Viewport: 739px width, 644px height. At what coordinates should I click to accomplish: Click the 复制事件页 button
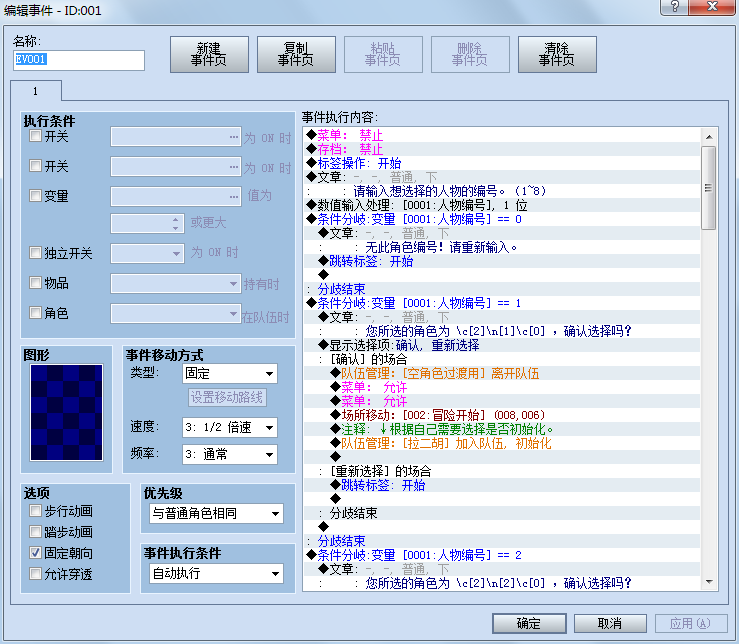pyautogui.click(x=296, y=55)
